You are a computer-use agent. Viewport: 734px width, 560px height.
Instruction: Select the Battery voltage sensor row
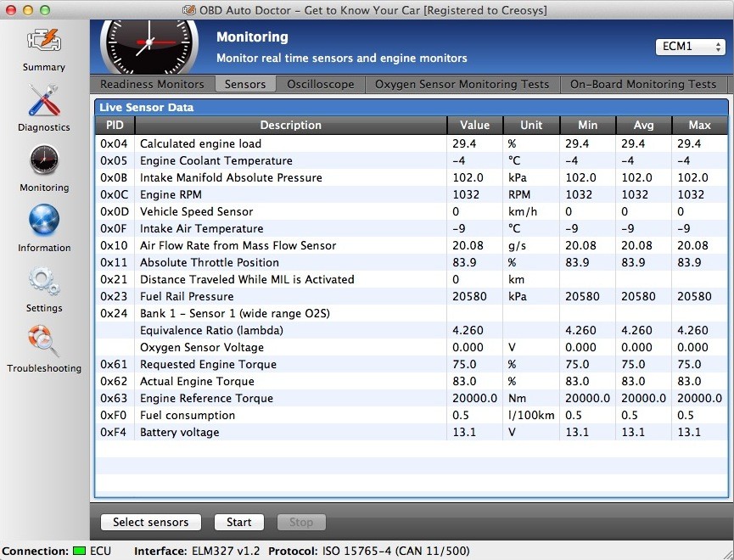(x=255, y=432)
